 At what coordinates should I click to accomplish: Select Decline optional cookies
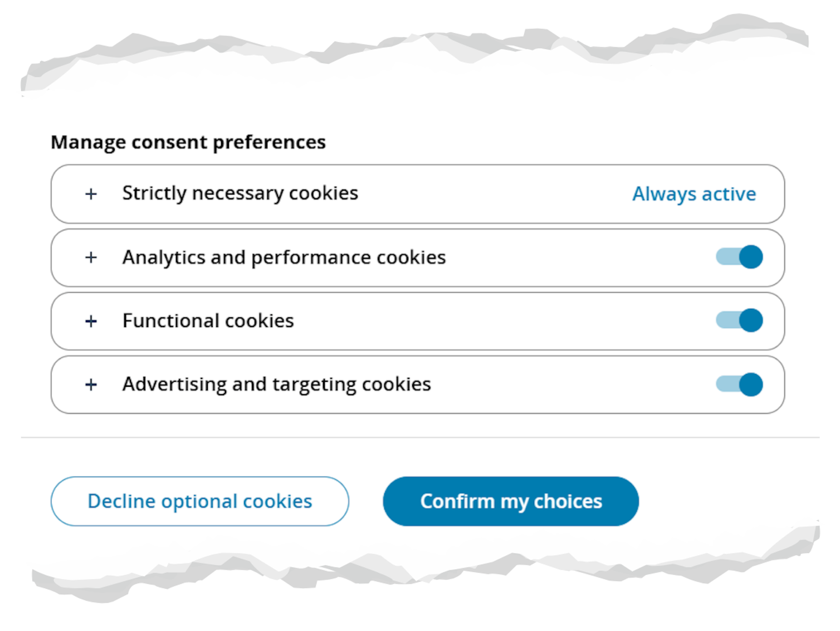(x=199, y=501)
